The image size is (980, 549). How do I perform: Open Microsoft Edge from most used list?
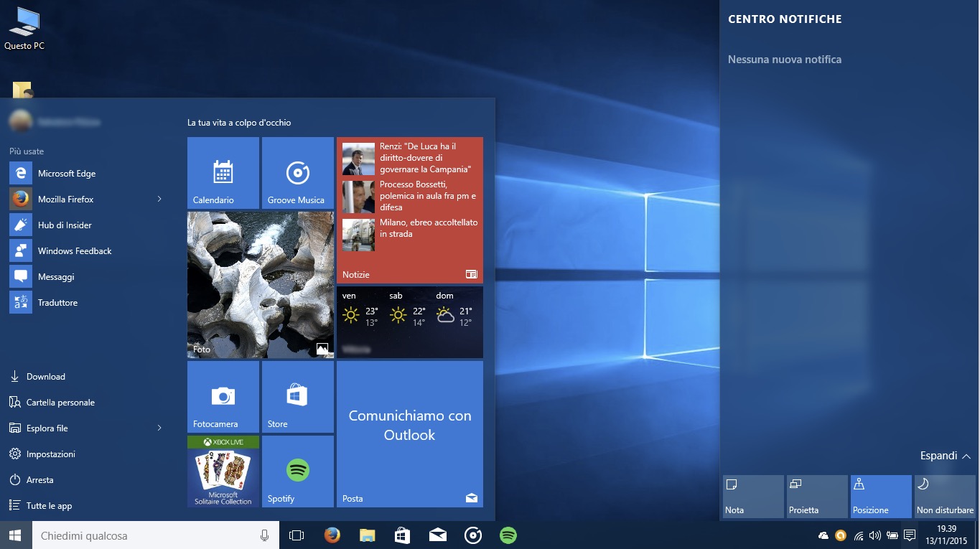(x=66, y=174)
